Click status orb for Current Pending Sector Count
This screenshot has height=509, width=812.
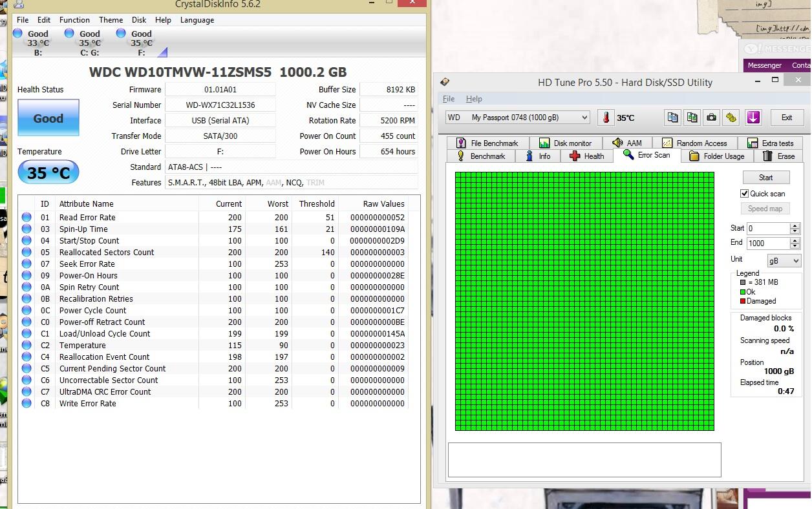pos(27,369)
